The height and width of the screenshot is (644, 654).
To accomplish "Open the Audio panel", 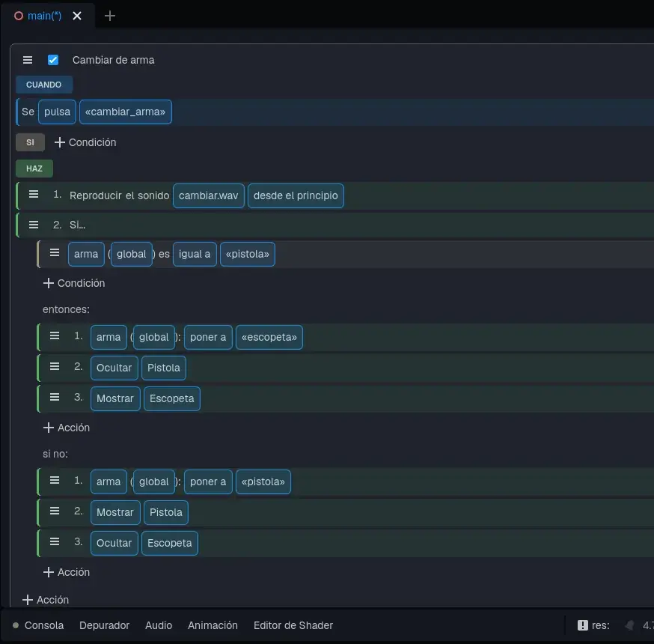I will point(159,625).
